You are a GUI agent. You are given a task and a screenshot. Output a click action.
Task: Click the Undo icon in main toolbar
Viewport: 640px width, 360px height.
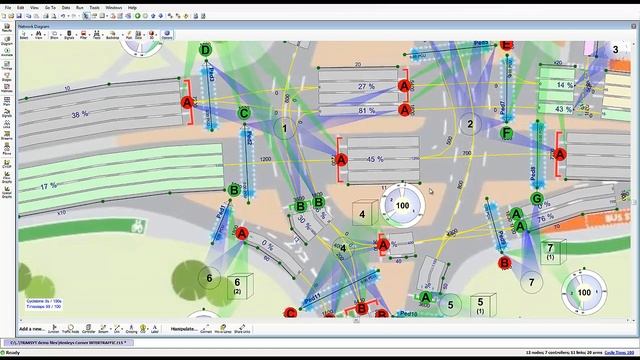(x=63, y=16)
